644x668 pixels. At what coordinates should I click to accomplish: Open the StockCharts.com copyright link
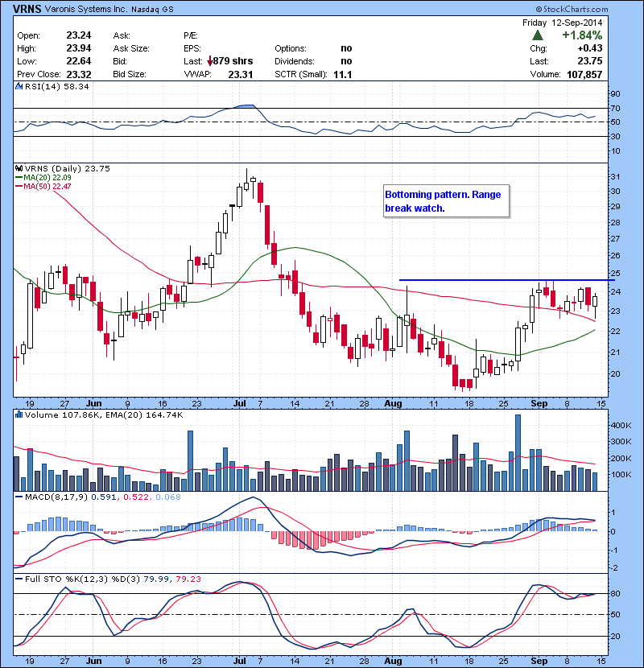pyautogui.click(x=572, y=9)
